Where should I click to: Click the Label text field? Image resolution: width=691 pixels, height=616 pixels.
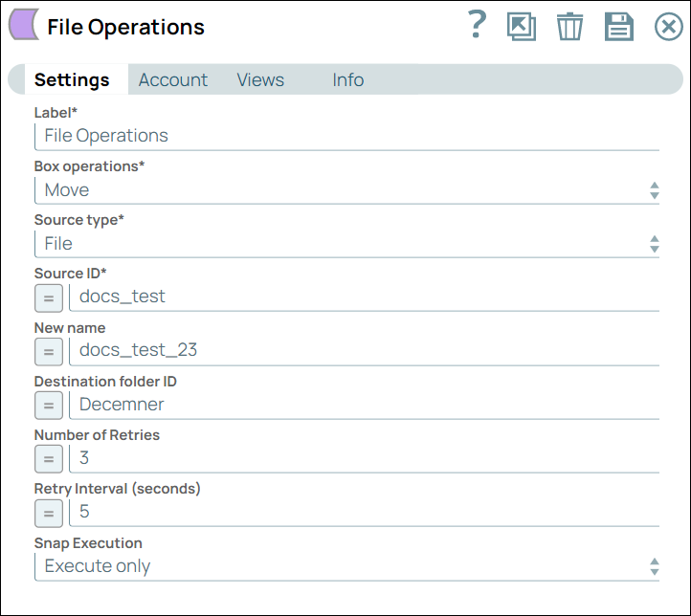pos(346,136)
